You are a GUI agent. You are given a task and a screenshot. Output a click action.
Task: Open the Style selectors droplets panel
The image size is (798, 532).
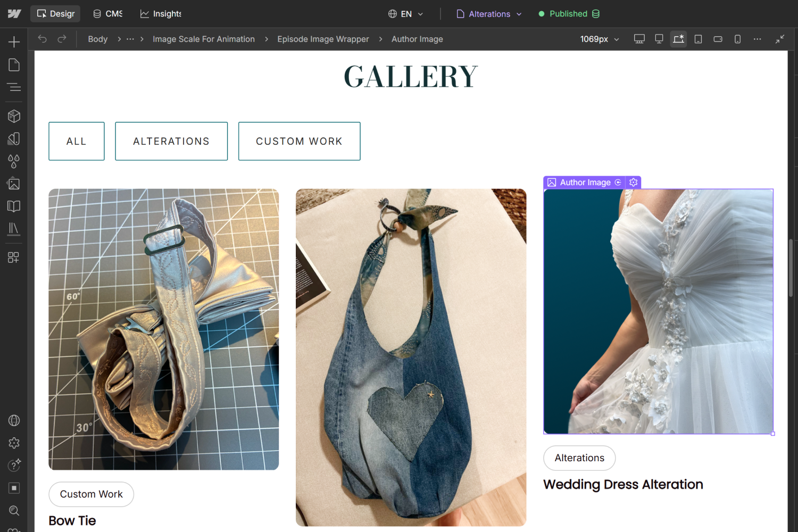coord(14,161)
